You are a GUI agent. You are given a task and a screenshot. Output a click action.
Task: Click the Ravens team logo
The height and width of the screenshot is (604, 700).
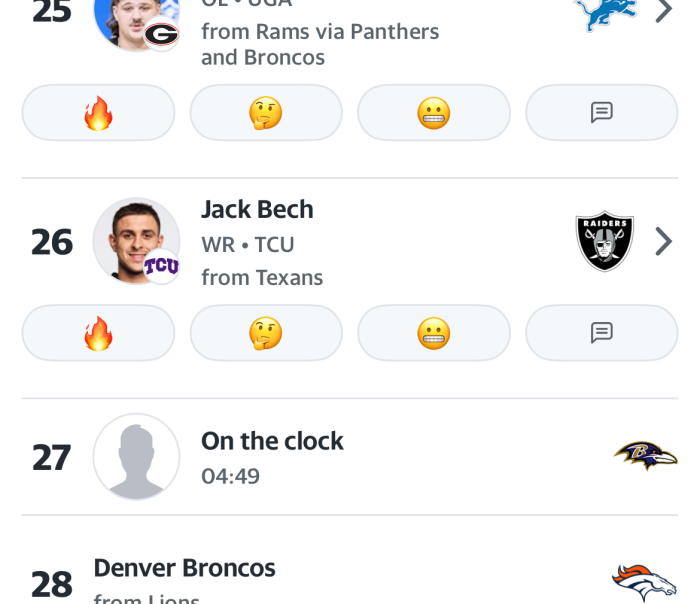pyautogui.click(x=645, y=456)
